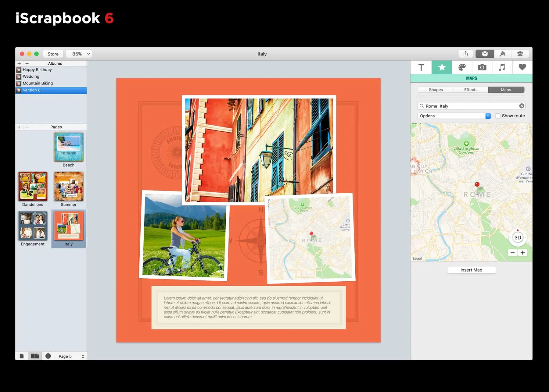Image resolution: width=549 pixels, height=392 pixels.
Task: Open the Share toolbar icon
Action: pos(465,54)
